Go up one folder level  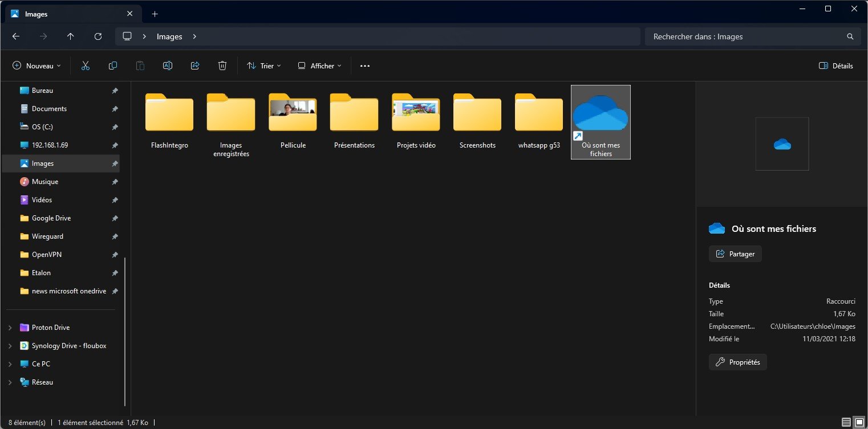(71, 36)
